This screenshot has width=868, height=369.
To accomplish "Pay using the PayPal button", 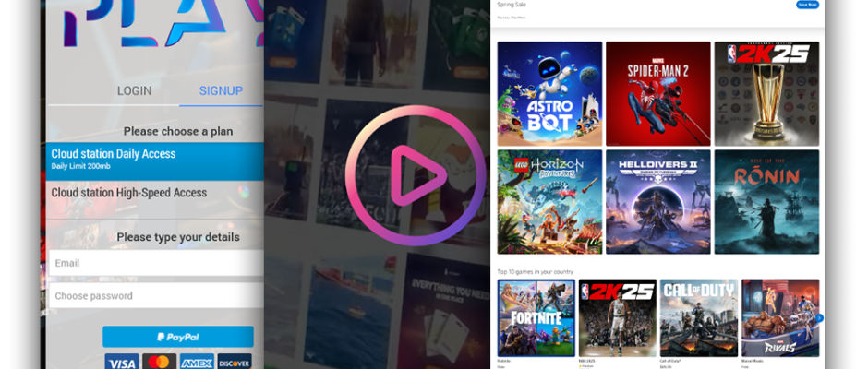I will (177, 337).
